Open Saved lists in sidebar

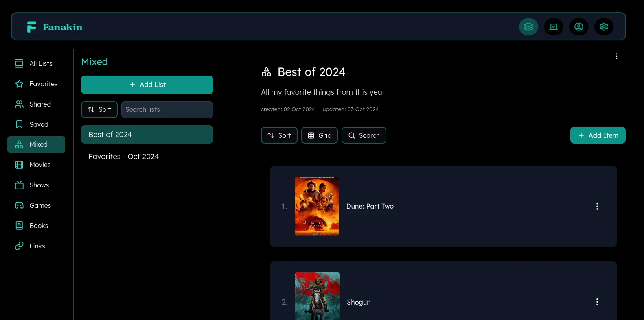point(36,124)
